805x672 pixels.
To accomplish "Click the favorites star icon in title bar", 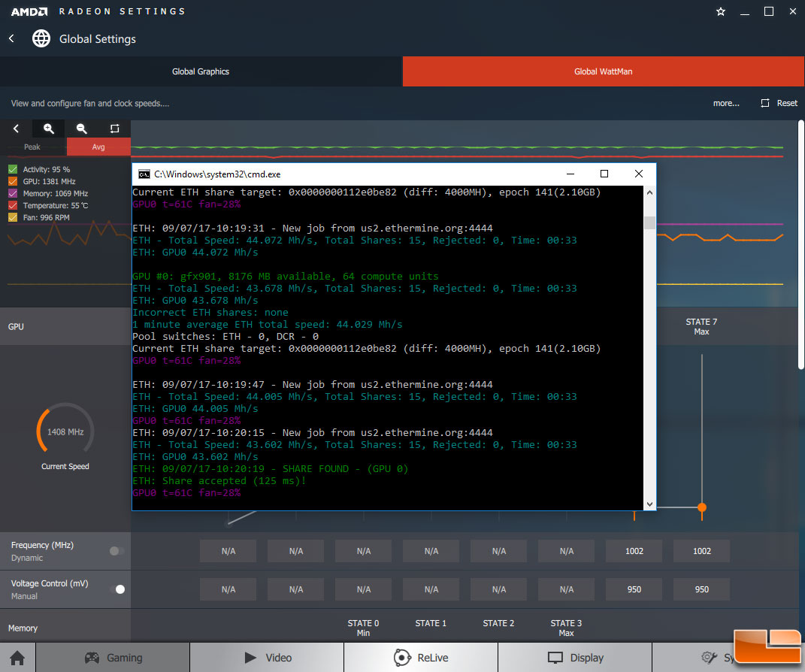I will pyautogui.click(x=721, y=11).
